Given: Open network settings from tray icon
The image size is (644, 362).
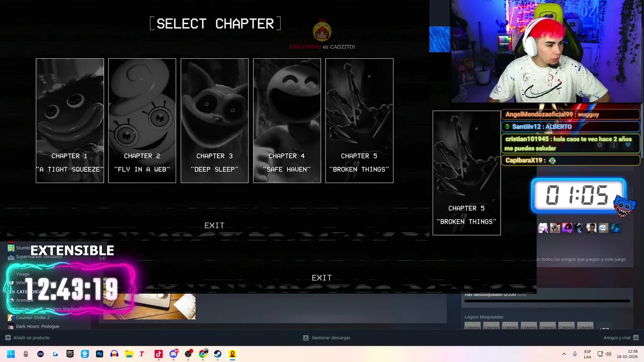Looking at the screenshot, I should pos(600,354).
